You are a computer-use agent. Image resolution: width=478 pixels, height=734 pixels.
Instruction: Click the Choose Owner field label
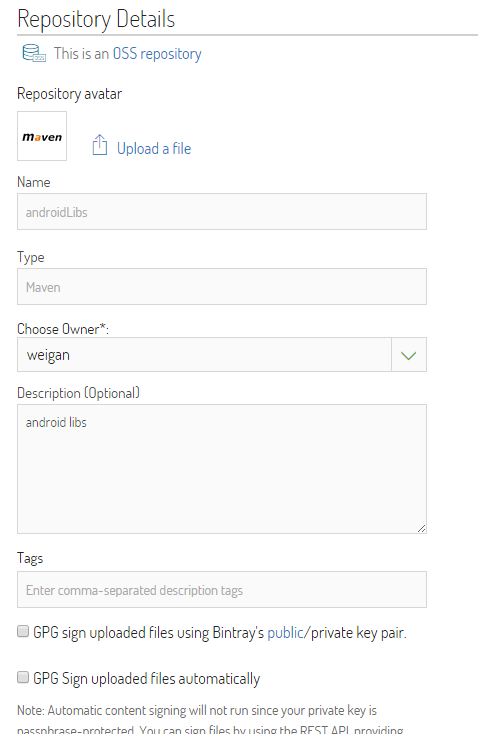click(x=63, y=329)
